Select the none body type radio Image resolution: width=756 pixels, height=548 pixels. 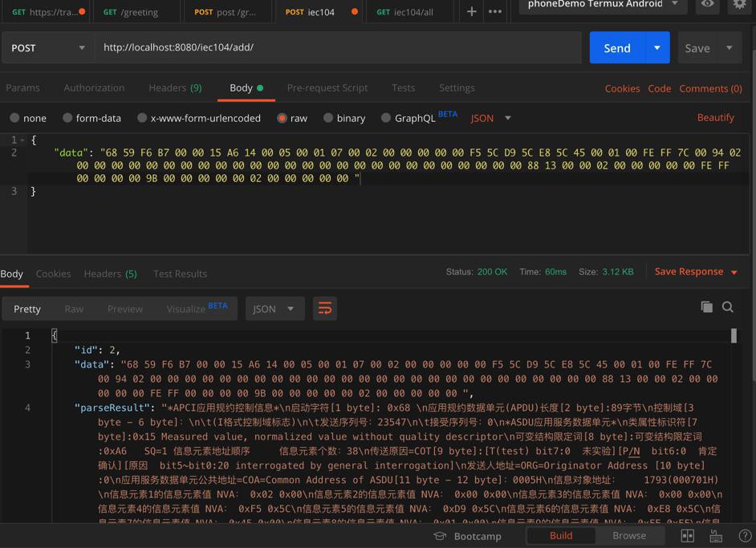14,118
